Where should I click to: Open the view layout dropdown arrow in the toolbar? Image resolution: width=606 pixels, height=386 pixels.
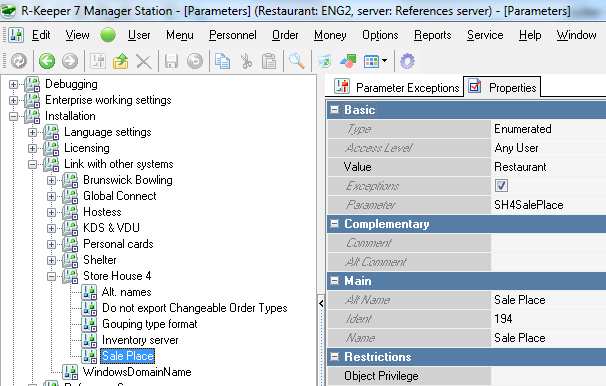(384, 61)
